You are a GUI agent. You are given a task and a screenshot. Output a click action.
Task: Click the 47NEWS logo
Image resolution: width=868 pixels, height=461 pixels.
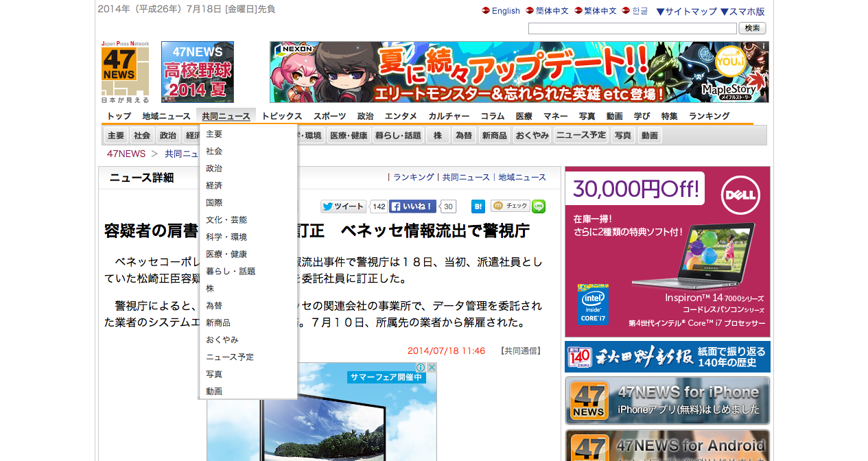(125, 71)
